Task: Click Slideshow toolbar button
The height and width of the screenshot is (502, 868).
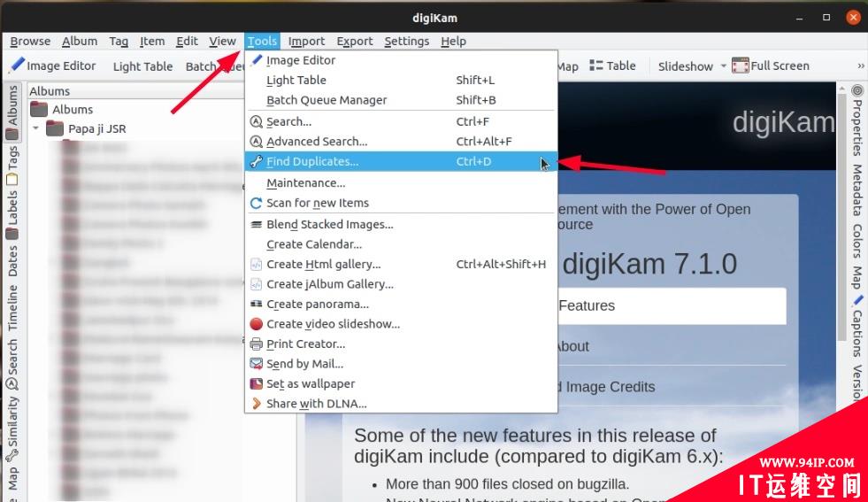Action: 686,66
